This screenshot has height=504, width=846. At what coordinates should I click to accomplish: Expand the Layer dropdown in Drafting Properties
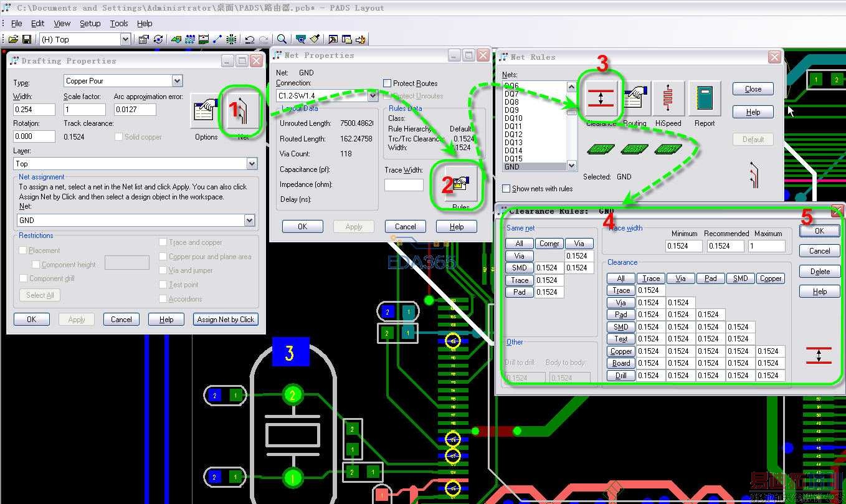coord(252,164)
